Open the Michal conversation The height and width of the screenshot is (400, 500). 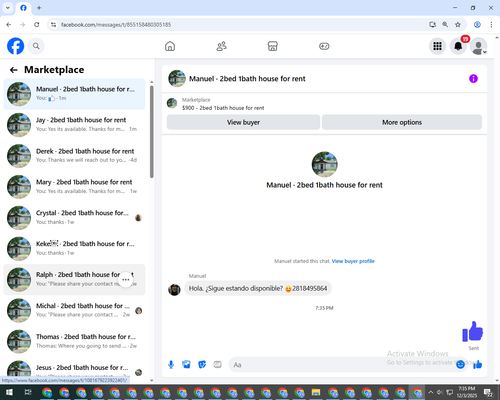click(x=74, y=311)
